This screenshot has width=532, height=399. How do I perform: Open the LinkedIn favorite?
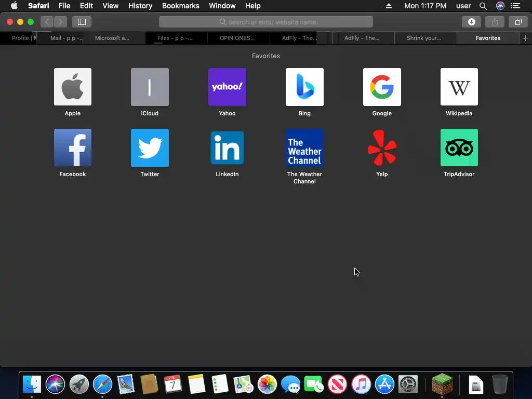click(x=227, y=148)
